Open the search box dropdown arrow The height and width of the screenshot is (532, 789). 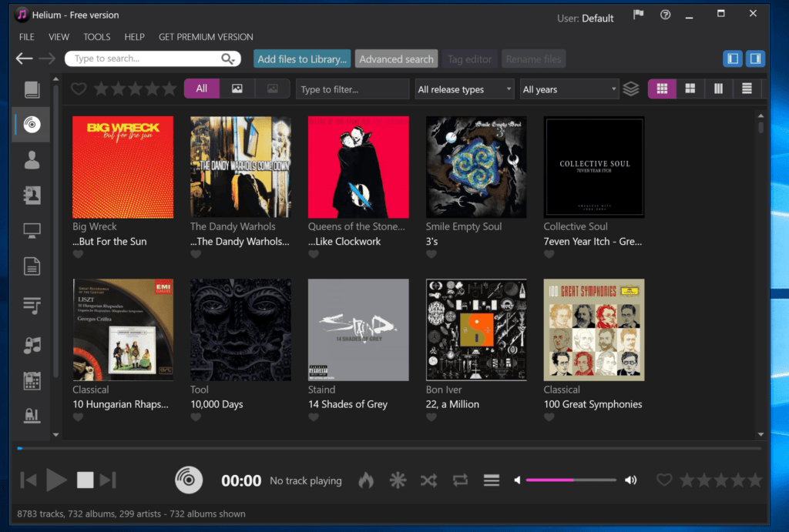pyautogui.click(x=234, y=59)
